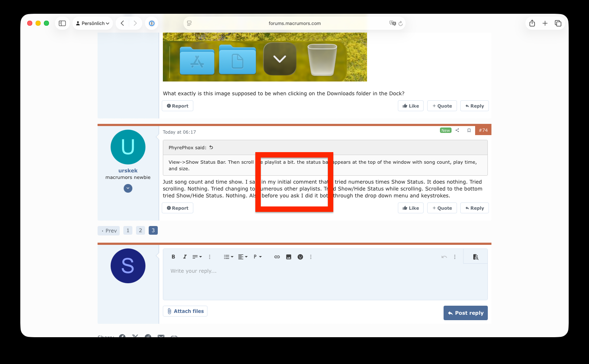
Task: Attach files to the reply
Action: (x=185, y=311)
